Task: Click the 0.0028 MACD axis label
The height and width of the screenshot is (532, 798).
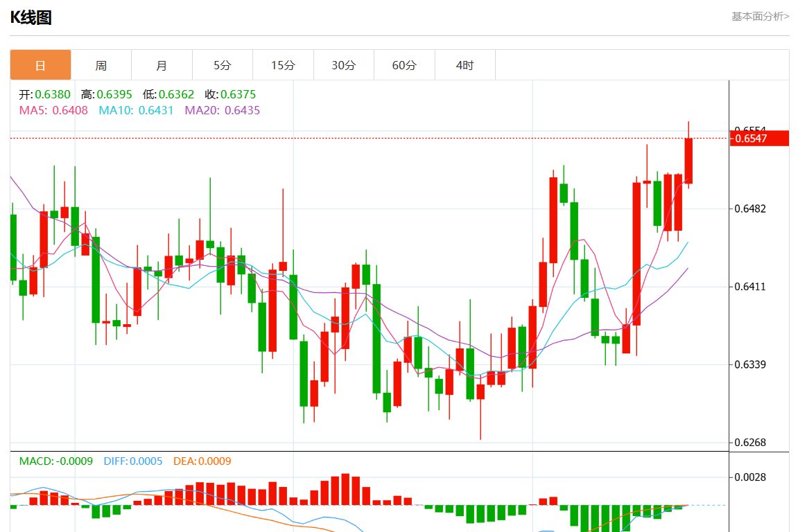Action: tap(750, 477)
